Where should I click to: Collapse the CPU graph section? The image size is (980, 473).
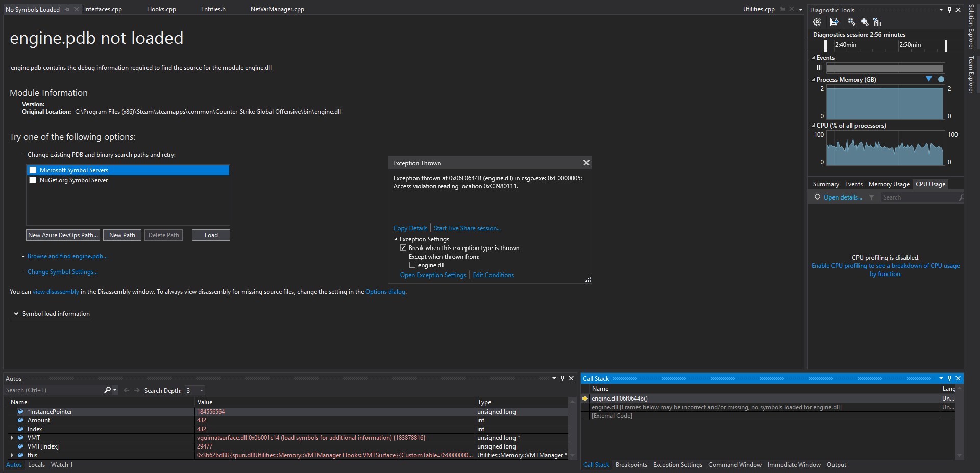coord(813,126)
